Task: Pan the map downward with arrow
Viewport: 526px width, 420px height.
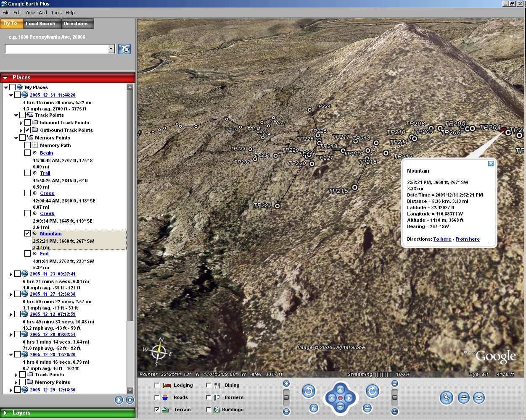Action: pos(340,406)
